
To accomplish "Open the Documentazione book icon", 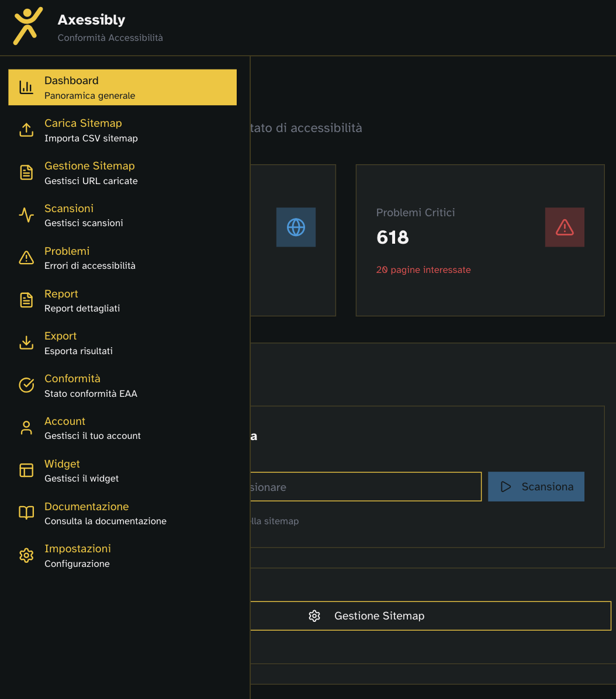I will pyautogui.click(x=26, y=513).
